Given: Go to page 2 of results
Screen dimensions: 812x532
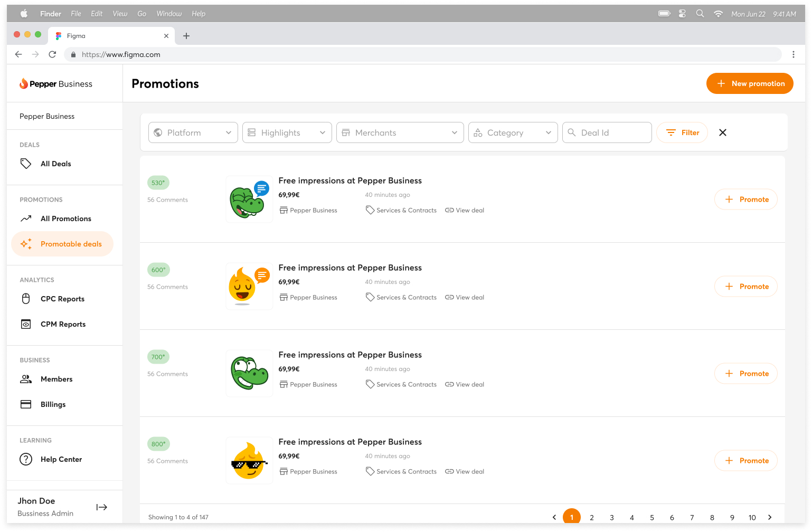Looking at the screenshot, I should click(592, 517).
